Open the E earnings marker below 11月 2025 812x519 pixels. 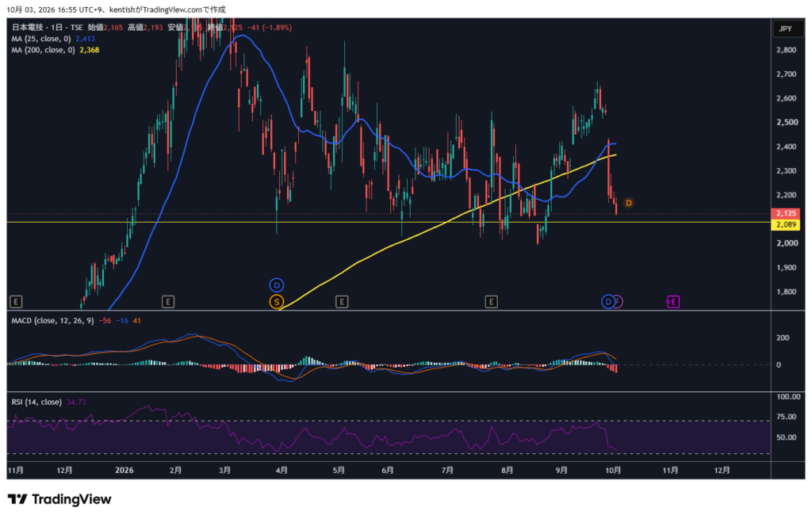point(16,302)
